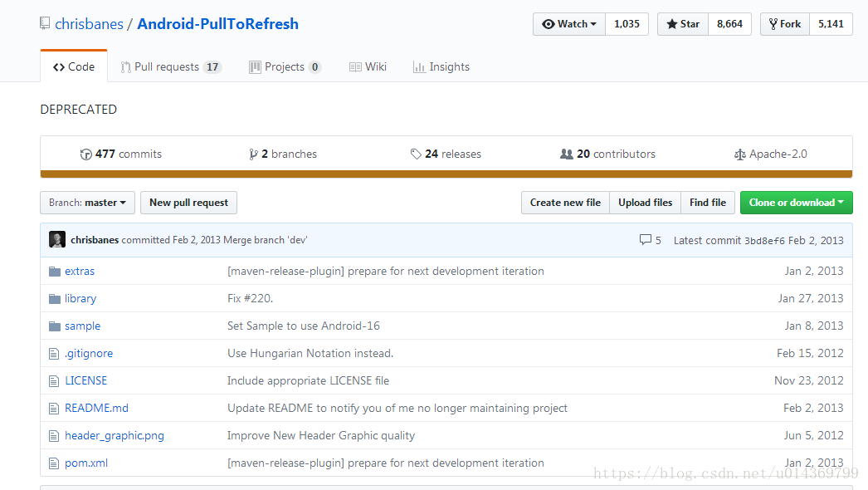Open the Branch: master dropdown
This screenshot has width=868, height=490.
click(87, 203)
